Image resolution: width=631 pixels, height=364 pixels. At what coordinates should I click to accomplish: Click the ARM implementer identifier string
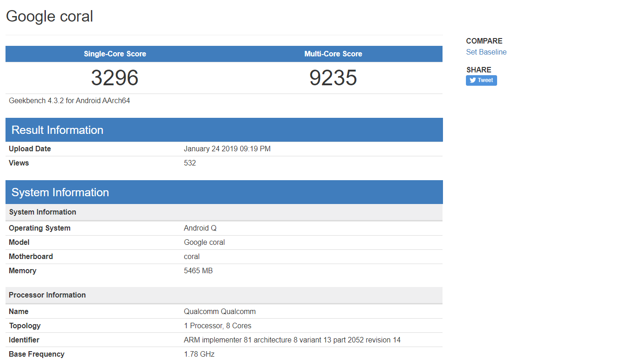pyautogui.click(x=292, y=340)
